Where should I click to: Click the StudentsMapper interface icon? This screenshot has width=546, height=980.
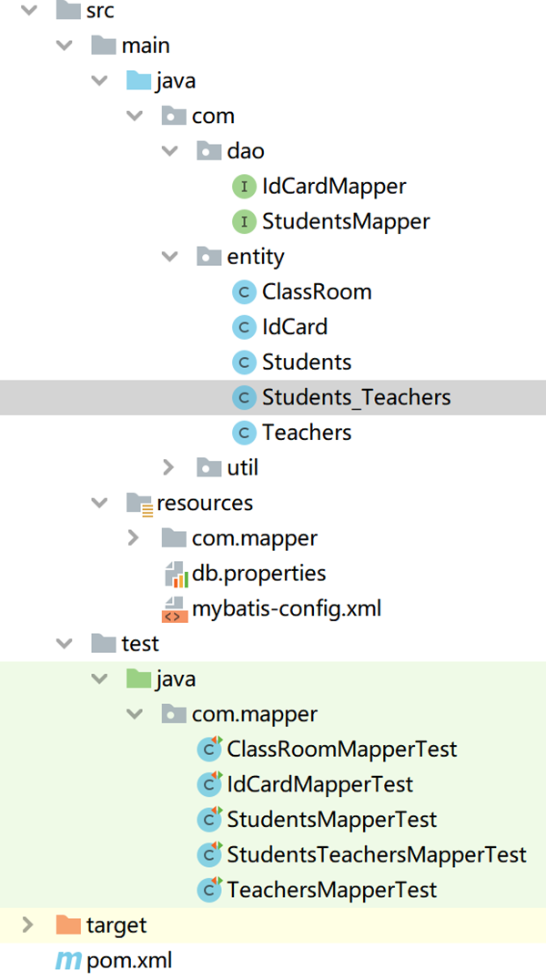tap(244, 221)
